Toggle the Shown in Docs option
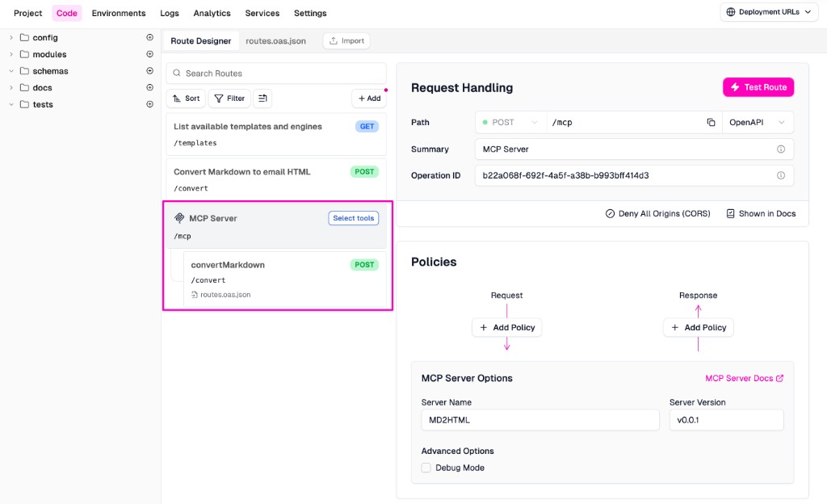The image size is (827, 504). (760, 214)
